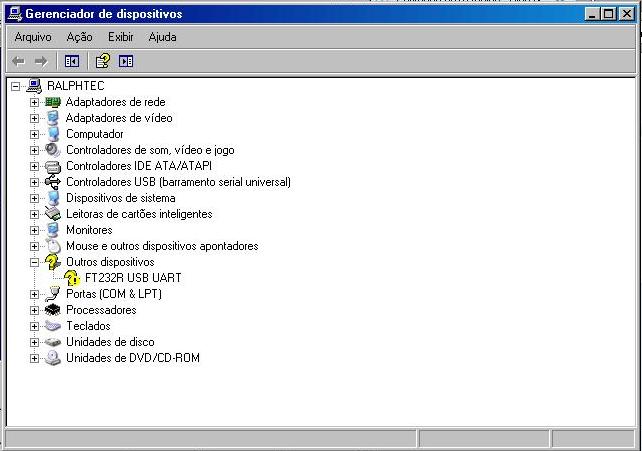642x451 pixels.
Task: Click the Adaptadores de vídeo monitor icon
Action: 53,118
